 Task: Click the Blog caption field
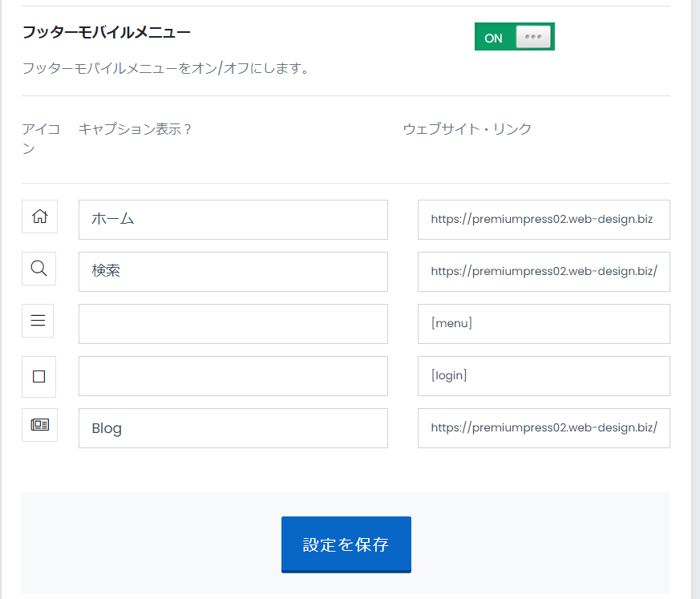coord(233,428)
